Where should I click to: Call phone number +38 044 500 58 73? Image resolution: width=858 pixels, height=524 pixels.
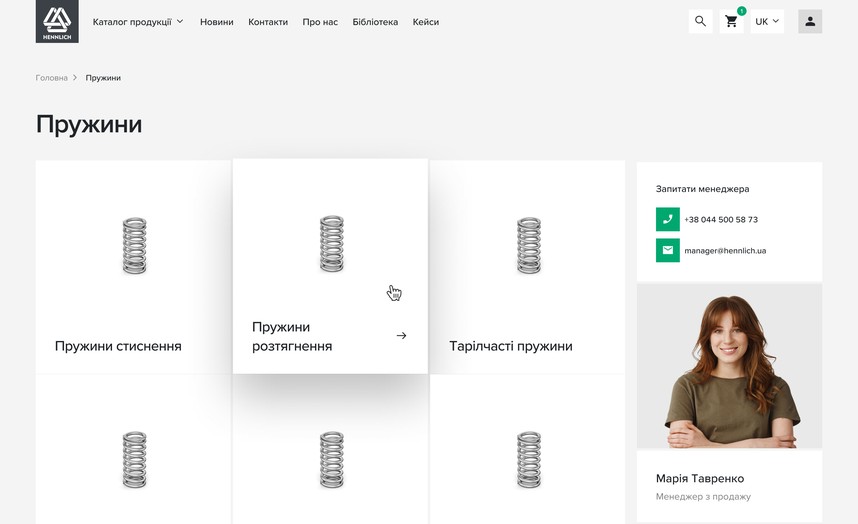pyautogui.click(x=721, y=219)
